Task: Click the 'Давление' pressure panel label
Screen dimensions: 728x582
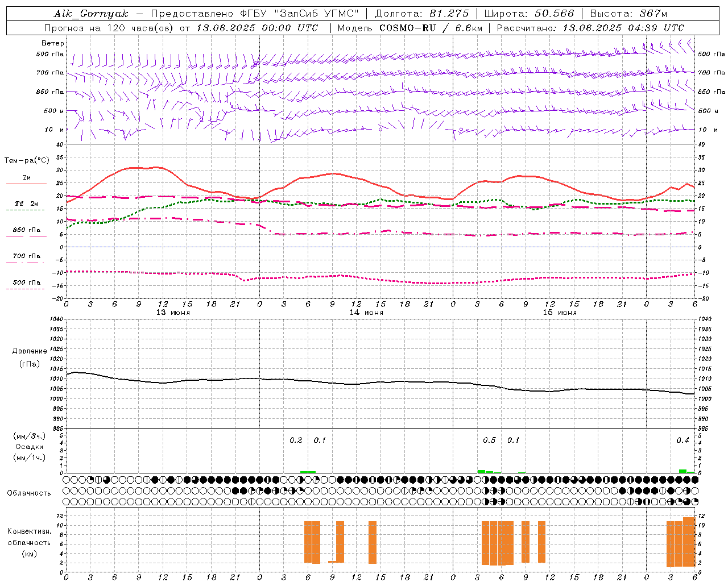Action: 30,351
